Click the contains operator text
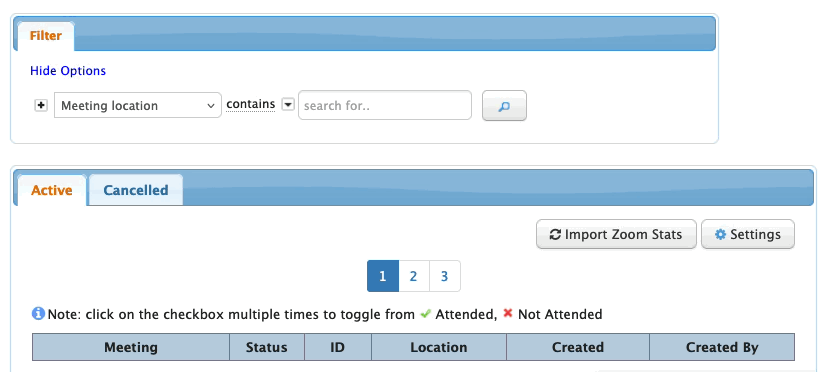Image resolution: width=830 pixels, height=372 pixels. (250, 104)
